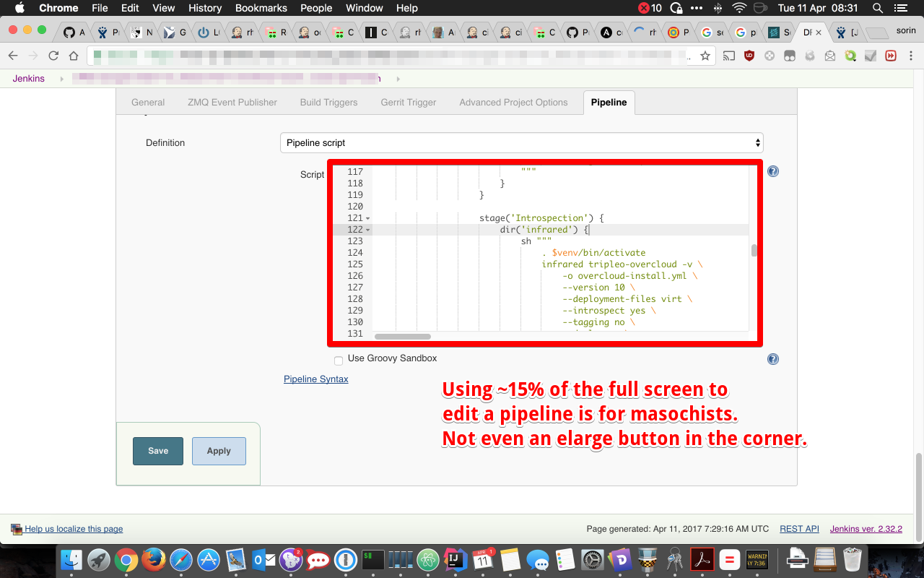Bookmark this page with the star icon
Screen dimensions: 924x578
coord(705,56)
